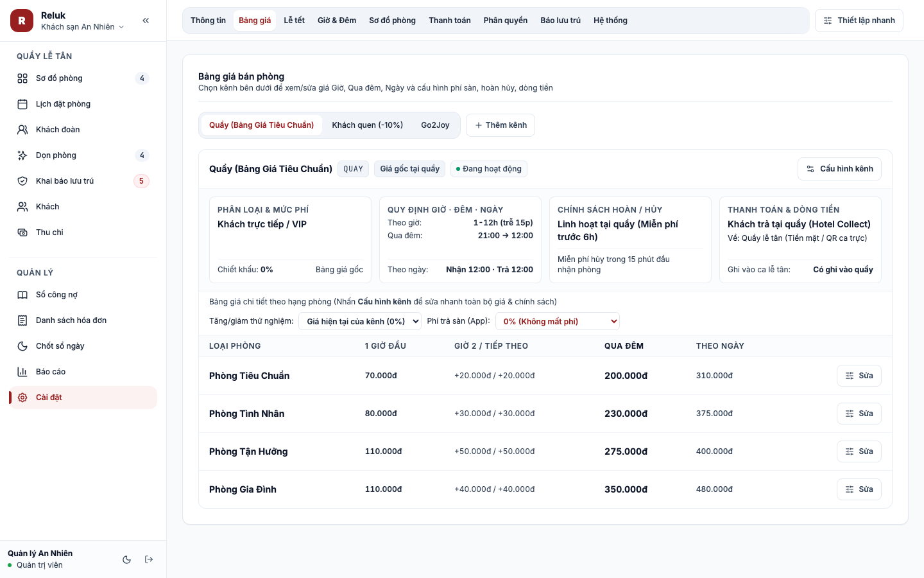Click the Giá gốc tại quầy badge
The width and height of the screenshot is (924, 578).
pyautogui.click(x=409, y=169)
